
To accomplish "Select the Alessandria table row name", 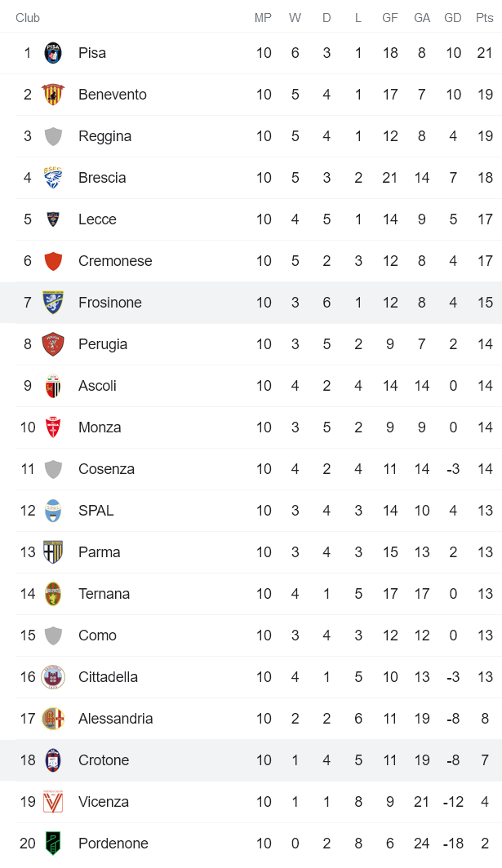I will [x=115, y=719].
